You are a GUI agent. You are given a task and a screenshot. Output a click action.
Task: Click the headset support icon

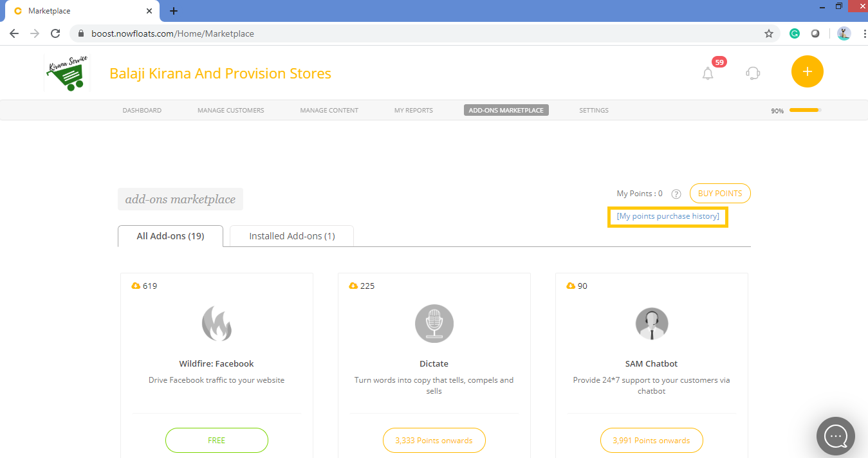pyautogui.click(x=752, y=73)
